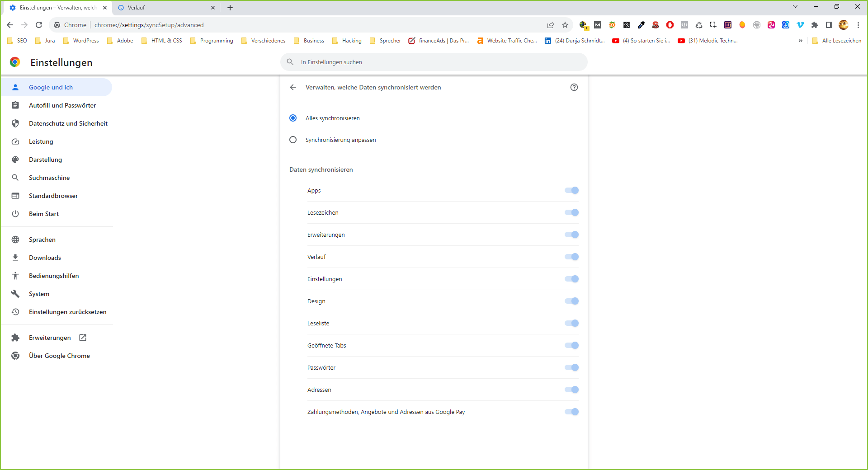Image resolution: width=868 pixels, height=470 pixels.
Task: Expand the overflow bookmarks chevron
Action: point(800,41)
